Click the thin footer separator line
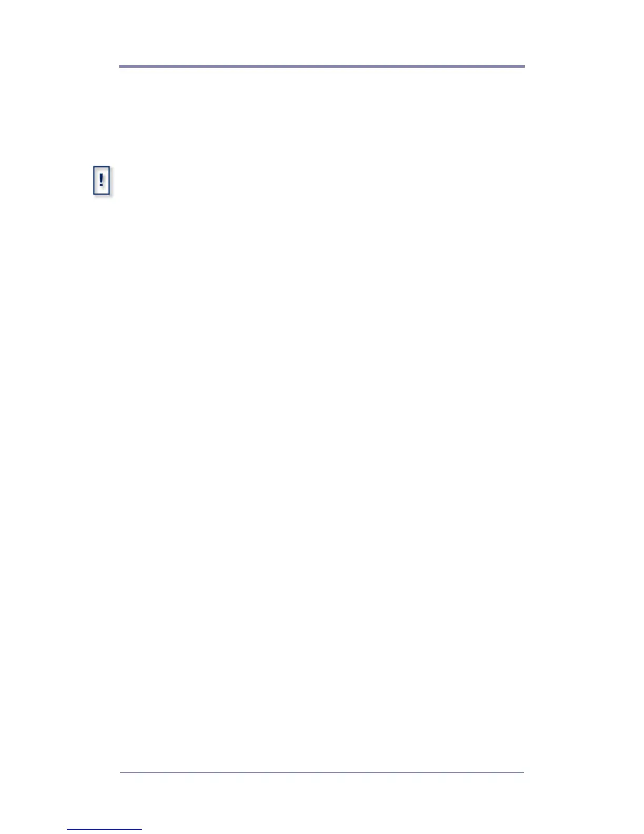The width and height of the screenshot is (644, 834). [x=321, y=773]
